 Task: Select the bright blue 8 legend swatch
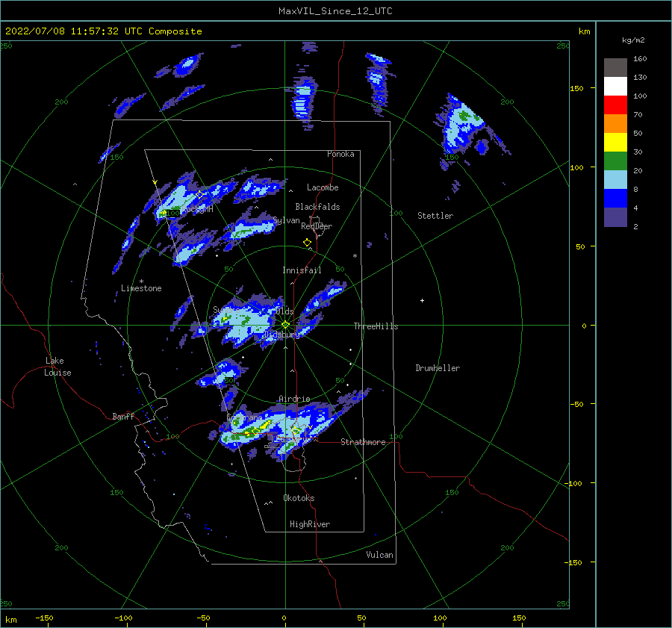click(x=615, y=198)
